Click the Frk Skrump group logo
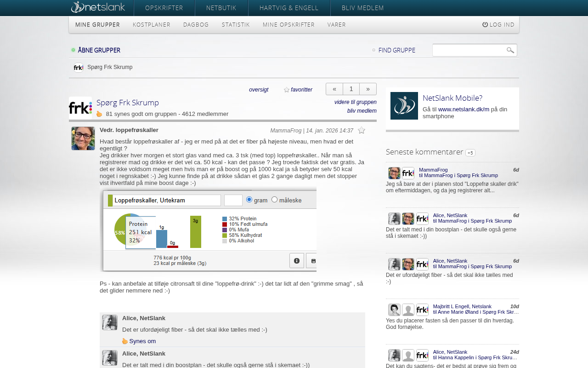The image size is (588, 368). pos(80,108)
